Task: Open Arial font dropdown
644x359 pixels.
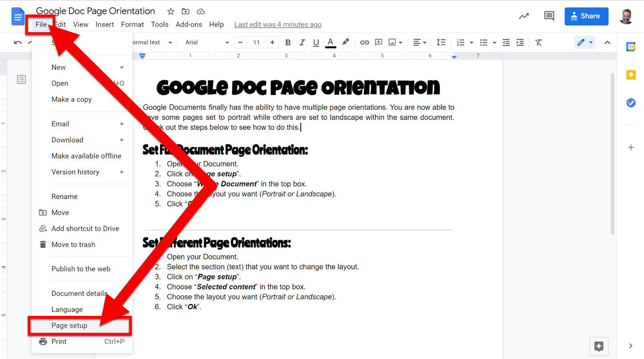Action: click(207, 42)
